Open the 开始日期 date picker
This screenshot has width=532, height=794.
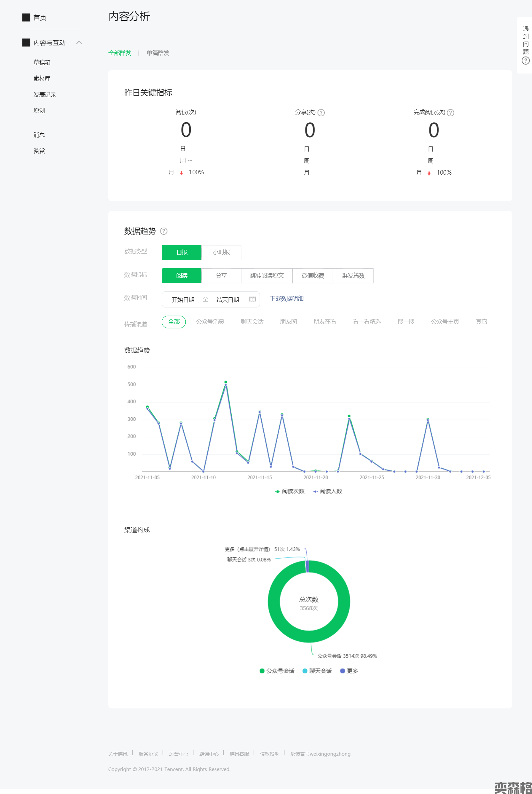pos(183,299)
